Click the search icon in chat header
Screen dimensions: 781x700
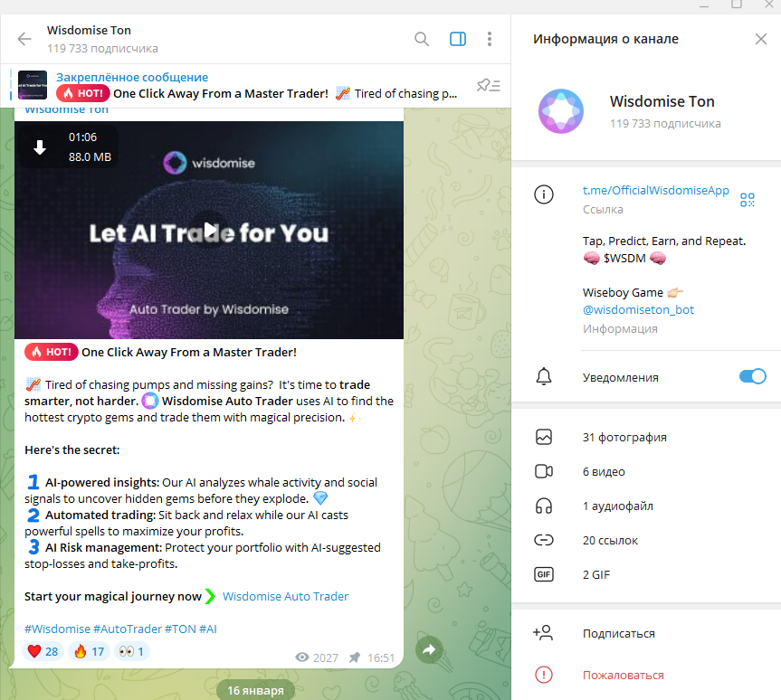click(x=422, y=39)
